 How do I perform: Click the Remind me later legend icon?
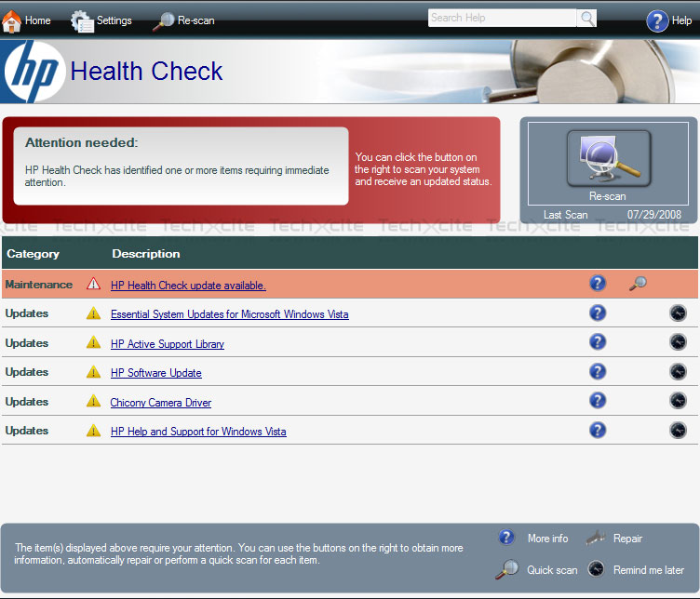click(596, 569)
